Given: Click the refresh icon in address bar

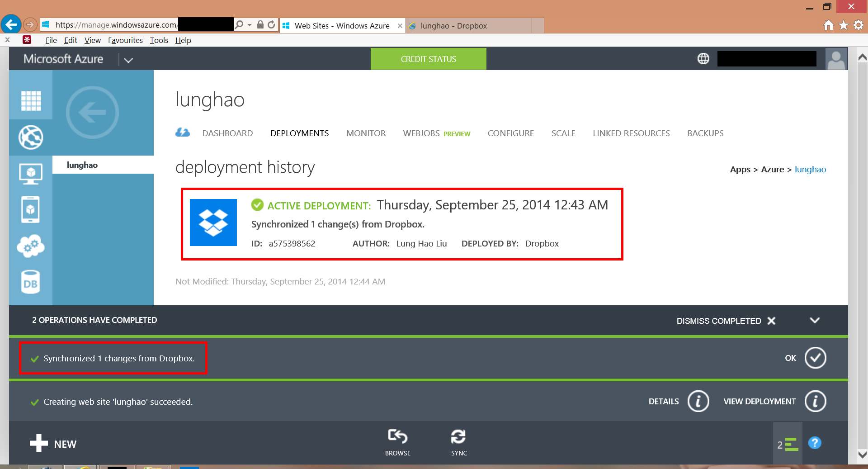Looking at the screenshot, I should pyautogui.click(x=271, y=24).
